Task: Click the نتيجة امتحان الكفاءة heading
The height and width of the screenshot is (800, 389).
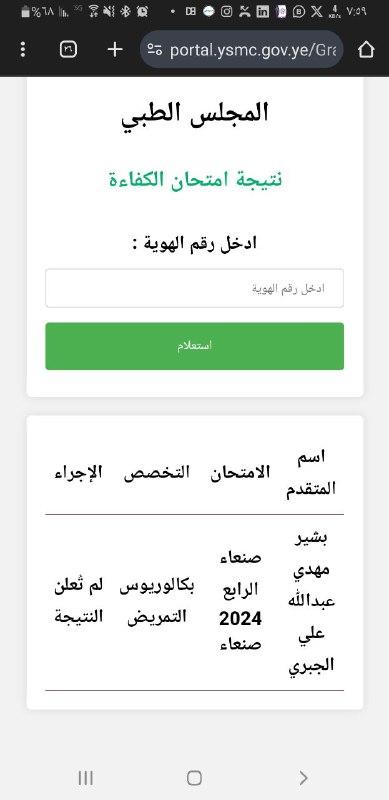Action: tap(195, 179)
